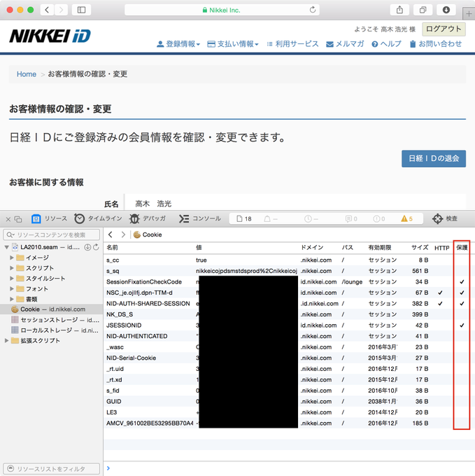Sort cookies by the 名前 column header
The image size is (475, 476).
coord(149,247)
